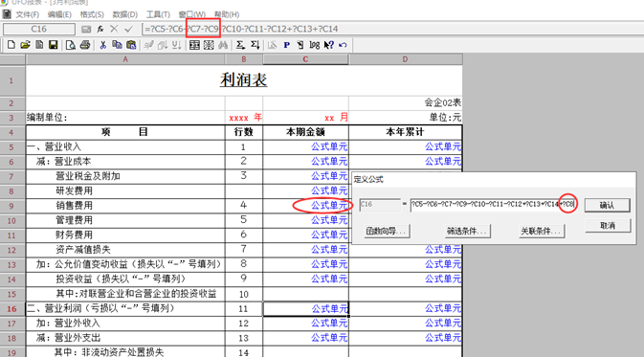Cancel formula entry with the X icon
The width and height of the screenshot is (644, 357).
pos(114,29)
